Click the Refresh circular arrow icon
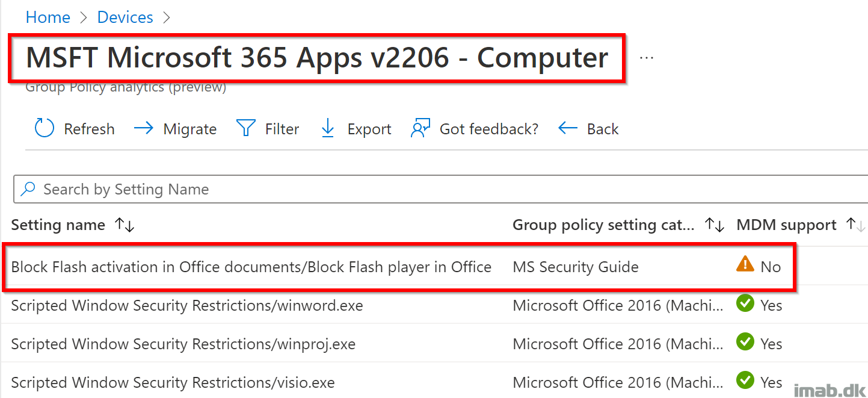 click(45, 128)
